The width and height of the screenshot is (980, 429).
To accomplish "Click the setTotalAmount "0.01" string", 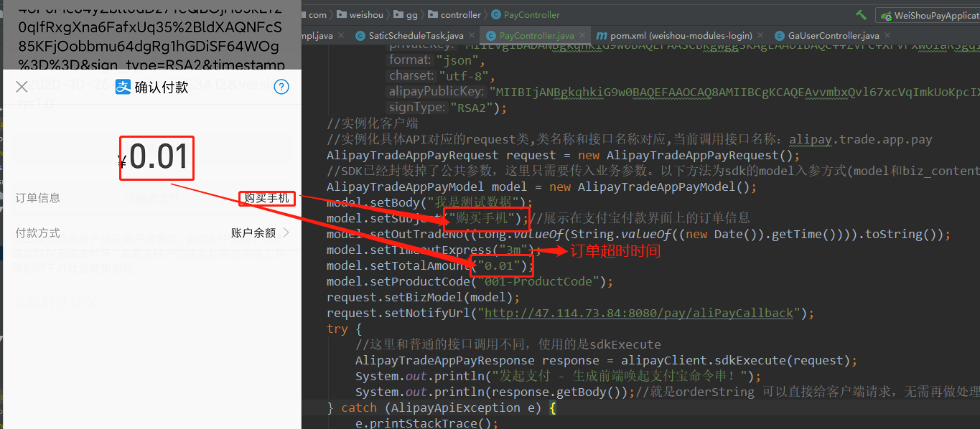I will pyautogui.click(x=499, y=265).
